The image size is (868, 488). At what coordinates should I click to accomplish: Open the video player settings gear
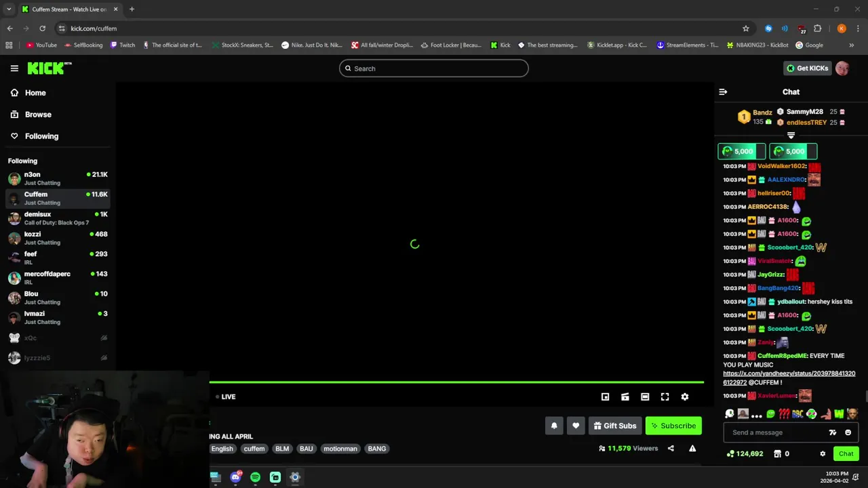685,397
